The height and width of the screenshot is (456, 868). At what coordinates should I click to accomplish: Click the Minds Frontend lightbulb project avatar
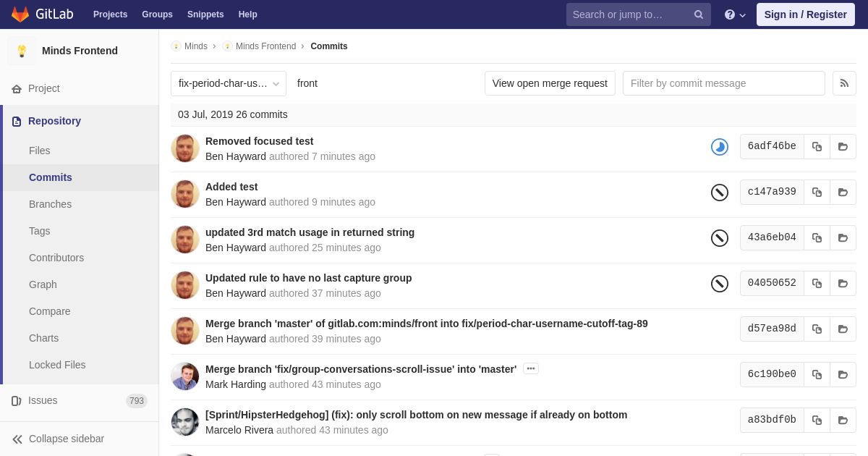click(x=22, y=51)
